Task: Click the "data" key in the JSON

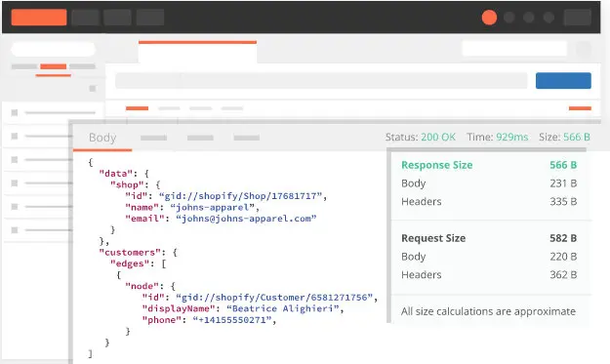Action: tap(116, 174)
